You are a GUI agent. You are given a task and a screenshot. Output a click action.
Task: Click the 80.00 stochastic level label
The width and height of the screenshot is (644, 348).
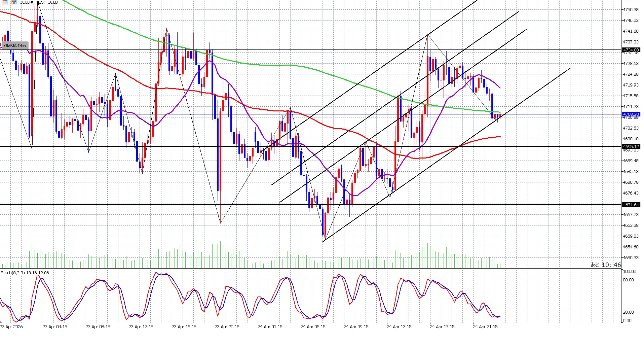(x=628, y=280)
